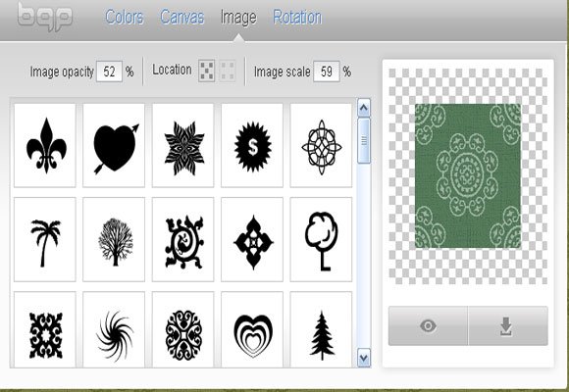Edit the Image opacity value field
This screenshot has width=569, height=392.
(x=109, y=72)
